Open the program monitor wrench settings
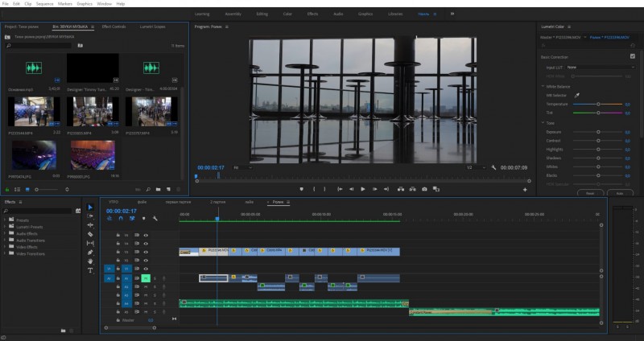Screen dimensions: 644x341 [x=493, y=167]
